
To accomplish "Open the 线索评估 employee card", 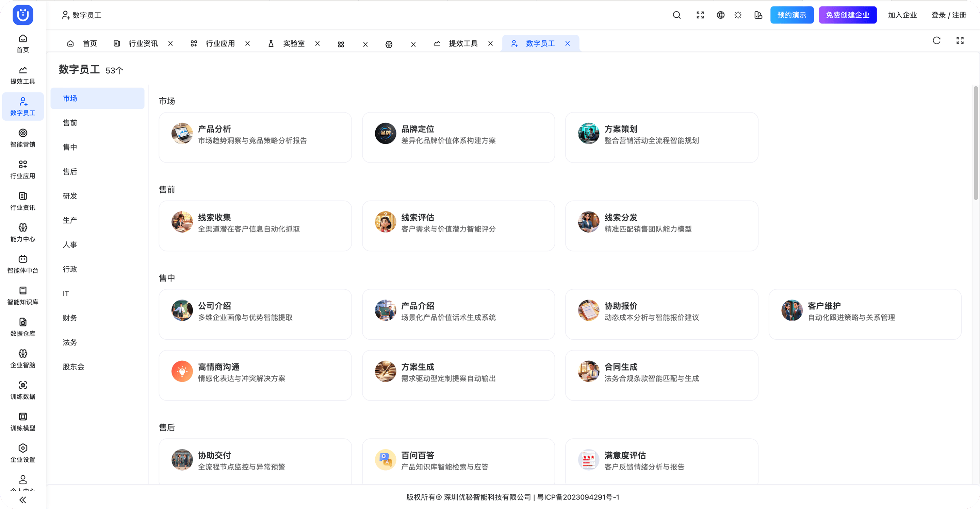I will [458, 226].
